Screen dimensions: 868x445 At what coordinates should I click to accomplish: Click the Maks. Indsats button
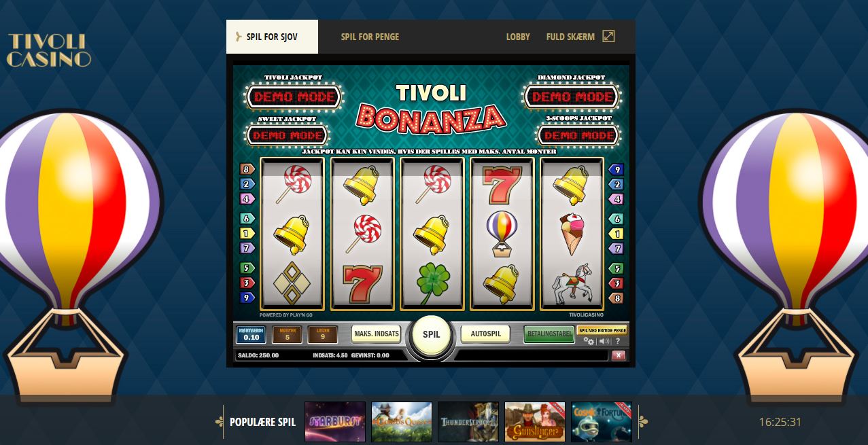click(x=376, y=334)
